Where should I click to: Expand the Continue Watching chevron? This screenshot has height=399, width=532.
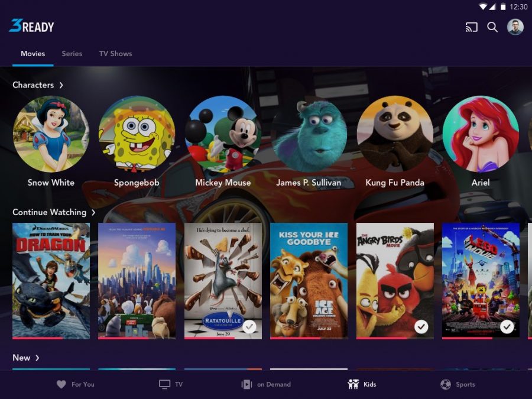[93, 212]
